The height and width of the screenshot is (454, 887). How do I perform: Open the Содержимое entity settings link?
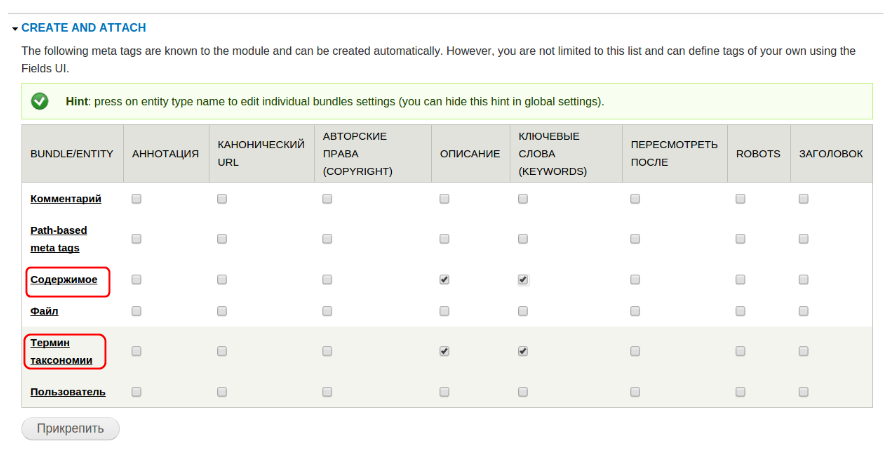[x=64, y=280]
